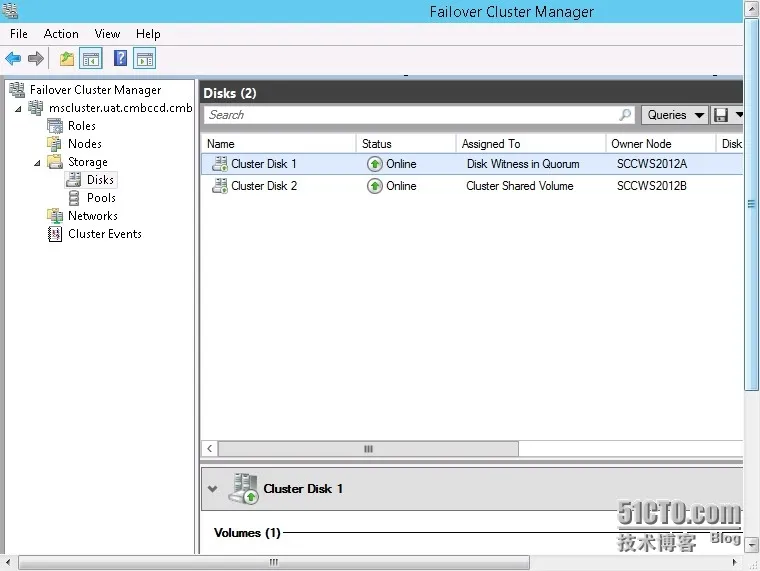Click the Pools icon in the tree
Screen dimensions: 760x571
pyautogui.click(x=74, y=198)
